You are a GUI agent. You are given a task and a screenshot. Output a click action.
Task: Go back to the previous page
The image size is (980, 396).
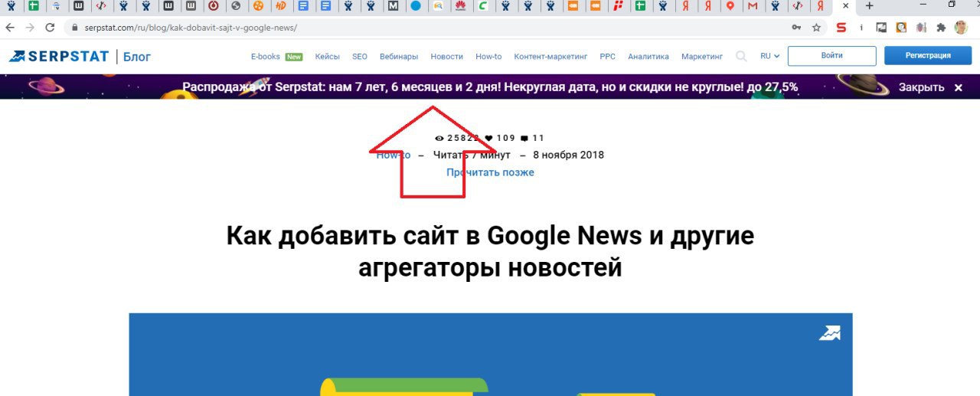(10, 27)
